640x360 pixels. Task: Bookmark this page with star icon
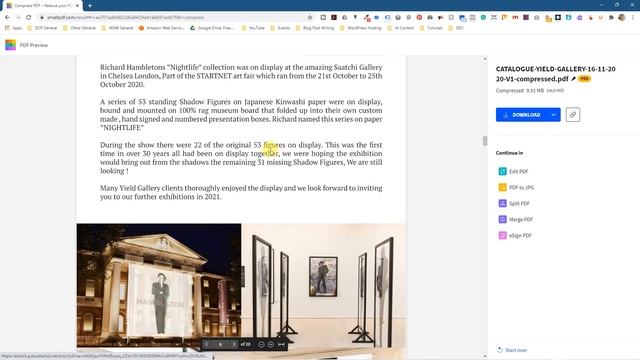(x=310, y=17)
